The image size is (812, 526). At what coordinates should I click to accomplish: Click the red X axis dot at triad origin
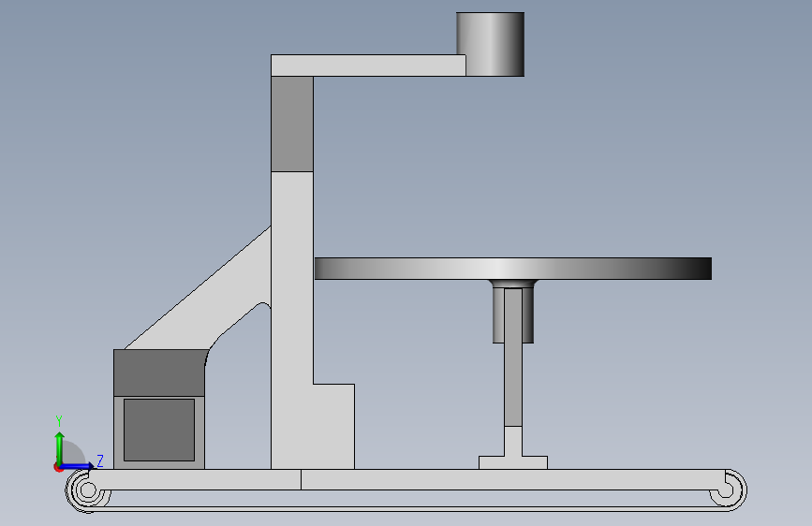[58, 467]
